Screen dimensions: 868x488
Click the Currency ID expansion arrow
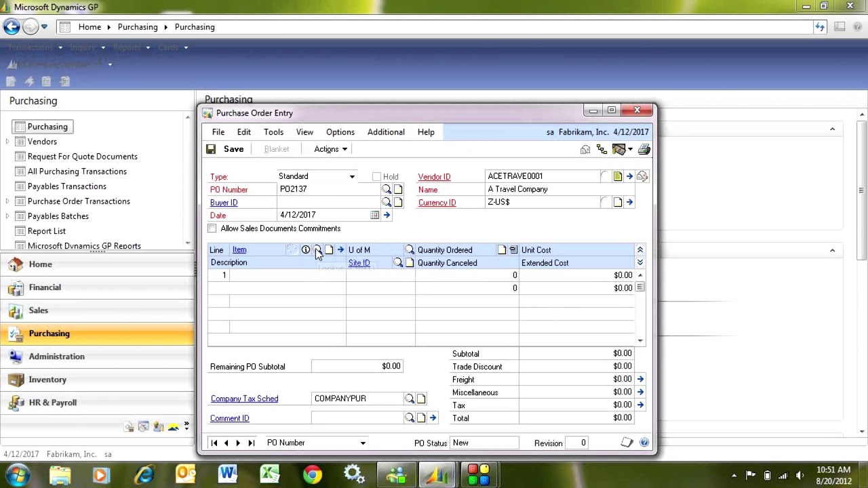pyautogui.click(x=629, y=202)
